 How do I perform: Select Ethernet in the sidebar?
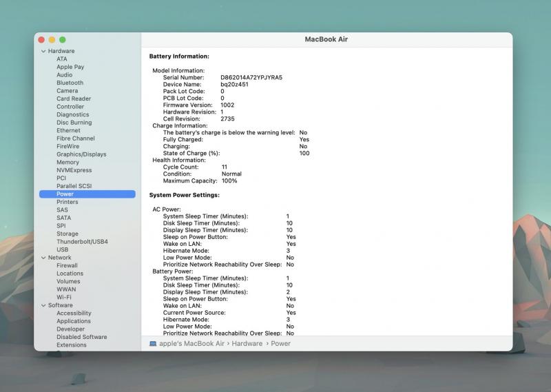pos(68,130)
